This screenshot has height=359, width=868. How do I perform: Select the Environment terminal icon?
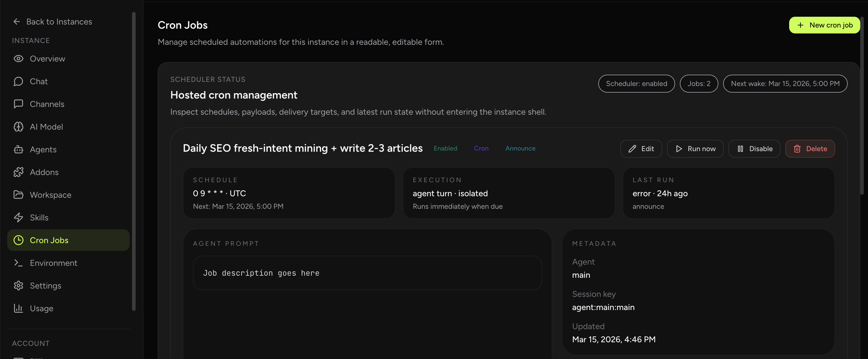[x=19, y=263]
